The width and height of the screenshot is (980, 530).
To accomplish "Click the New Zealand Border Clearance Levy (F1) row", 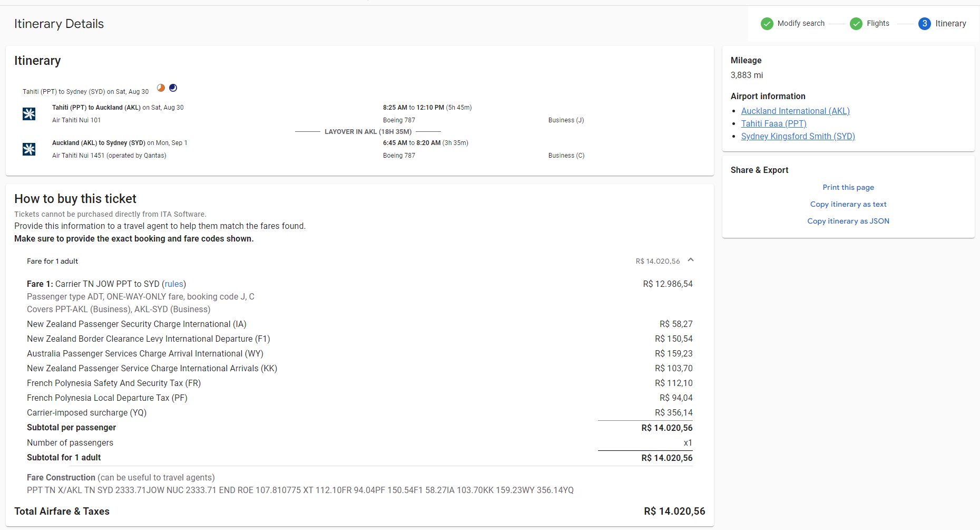I will point(360,339).
